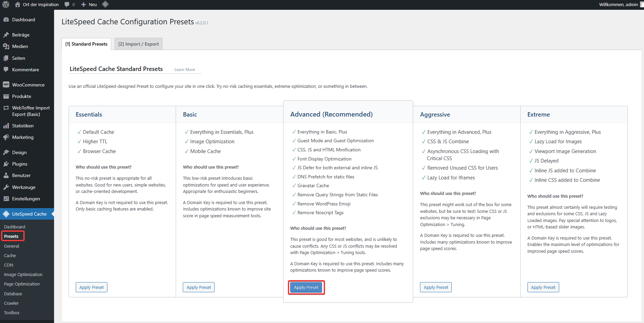Open the Crawler submenu item
The height and width of the screenshot is (323, 644).
coord(11,303)
